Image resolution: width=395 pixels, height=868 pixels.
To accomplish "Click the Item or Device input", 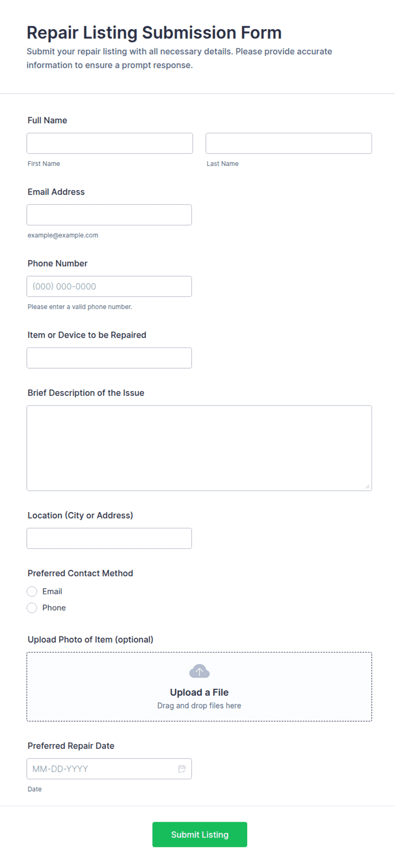I will point(109,358).
